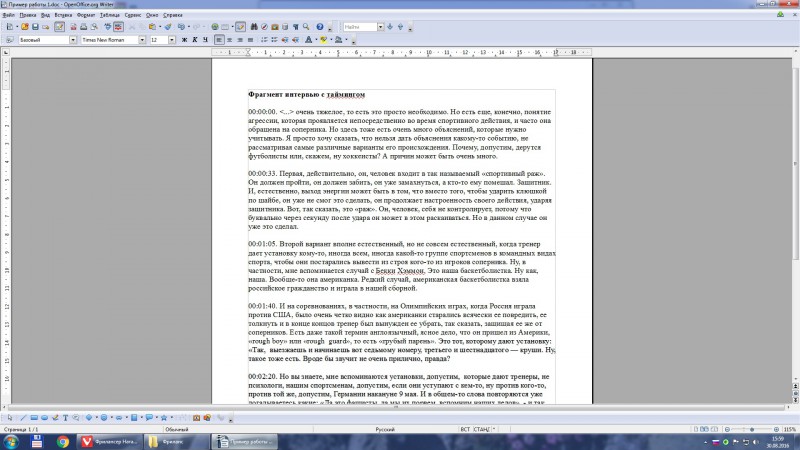Open OpenOffice Help question mark icon
Viewport: 800px width, 450px height.
pyautogui.click(x=319, y=27)
